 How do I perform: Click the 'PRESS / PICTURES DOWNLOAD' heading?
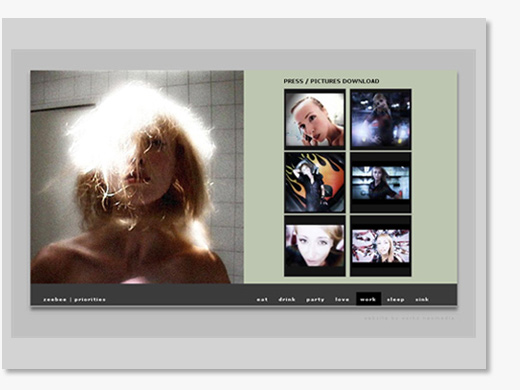point(331,81)
